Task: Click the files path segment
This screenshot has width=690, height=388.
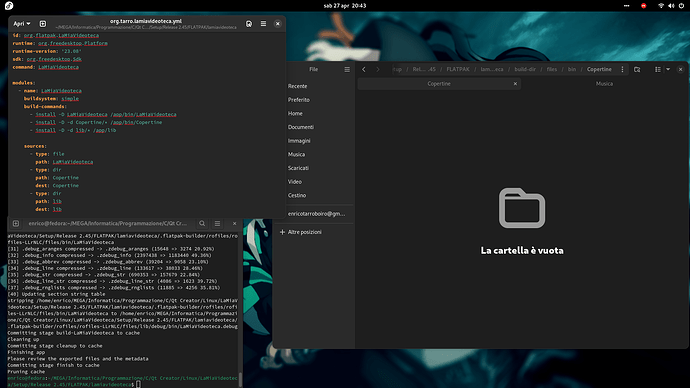Action: coord(552,70)
